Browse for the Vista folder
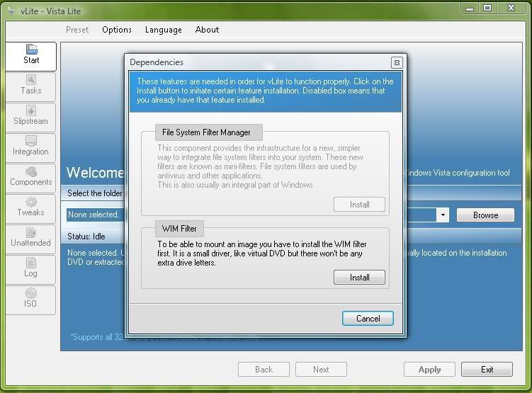Image resolution: width=532 pixels, height=393 pixels. 485,215
